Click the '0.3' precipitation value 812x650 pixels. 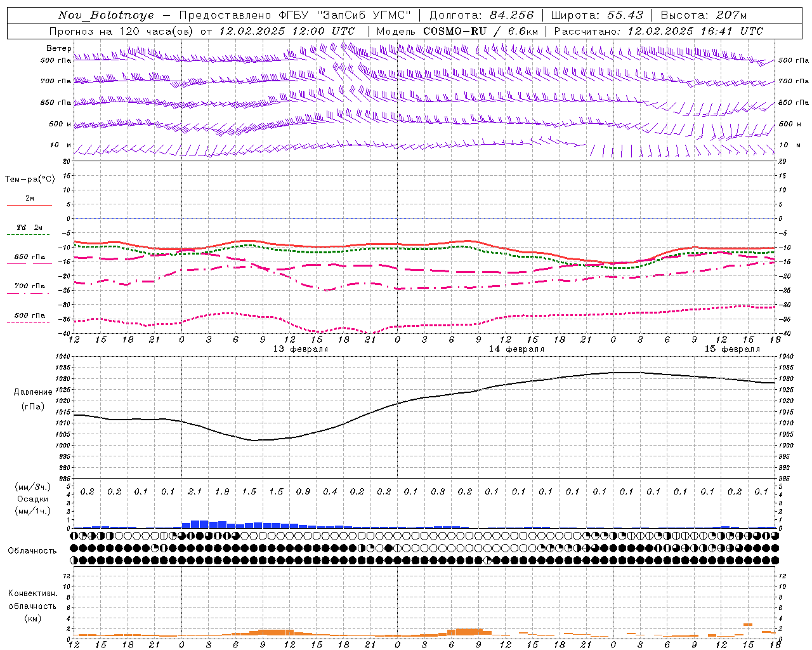[438, 492]
